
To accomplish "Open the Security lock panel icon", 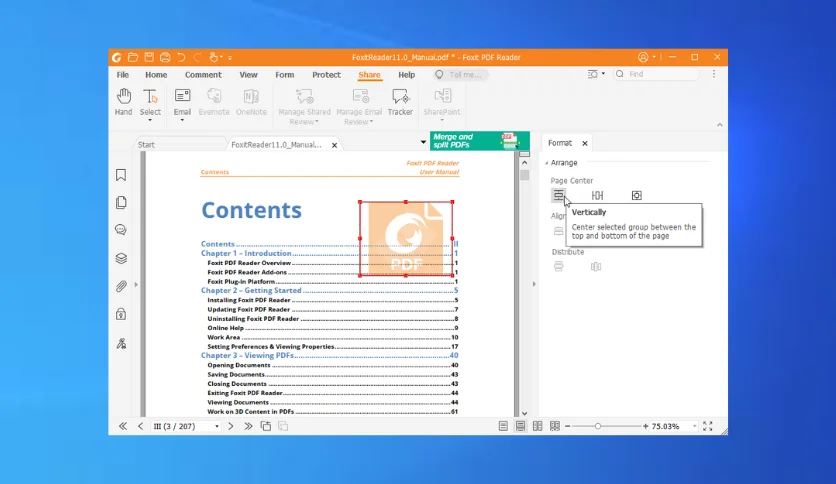I will pos(121,314).
